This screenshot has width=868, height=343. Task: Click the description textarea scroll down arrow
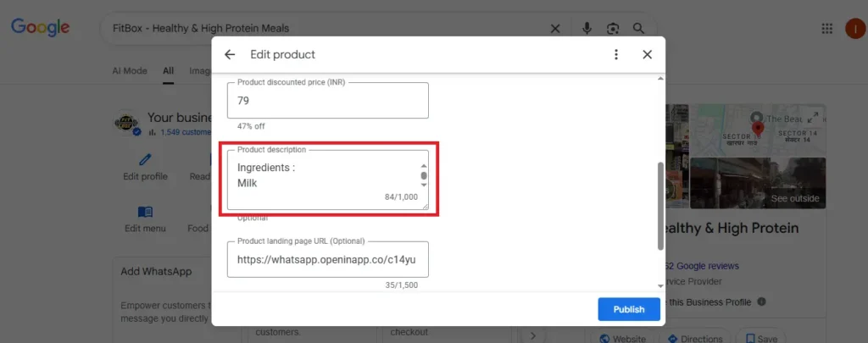424,185
